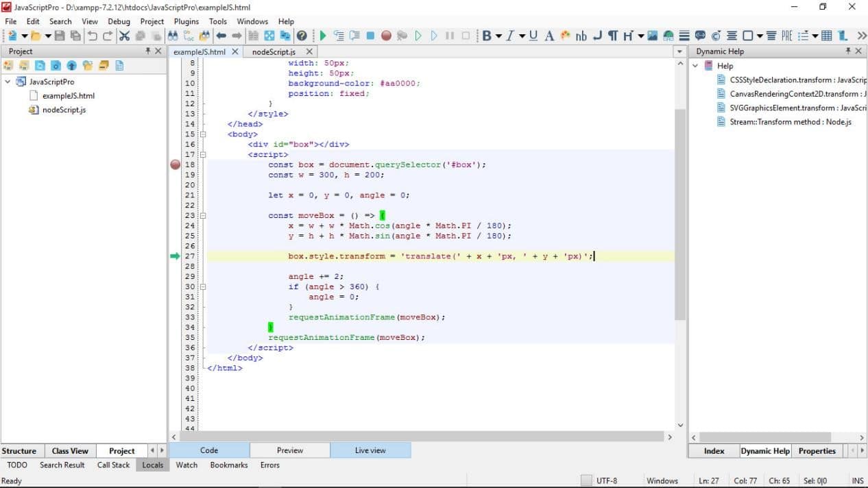
Task: Apply Italic formatting icon
Action: point(509,36)
